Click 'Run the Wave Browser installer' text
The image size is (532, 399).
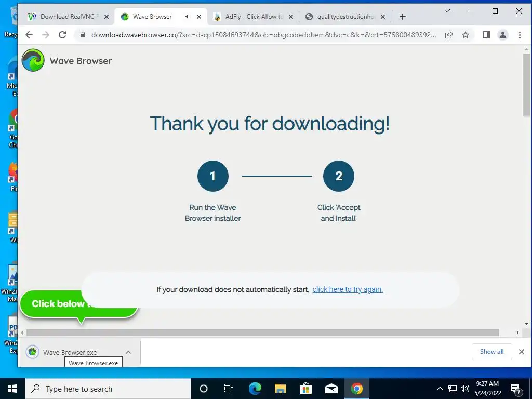tap(212, 212)
